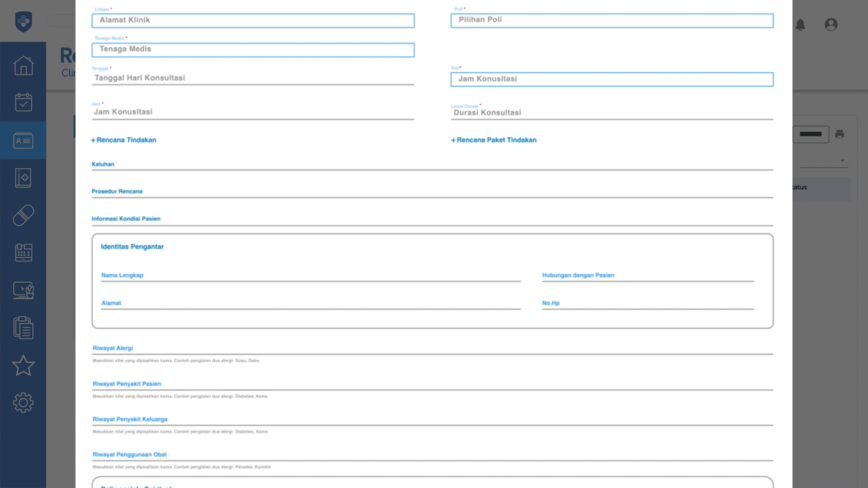Screen dimensions: 868x488
Task: Open the settings gear icon
Action: pos(23,403)
